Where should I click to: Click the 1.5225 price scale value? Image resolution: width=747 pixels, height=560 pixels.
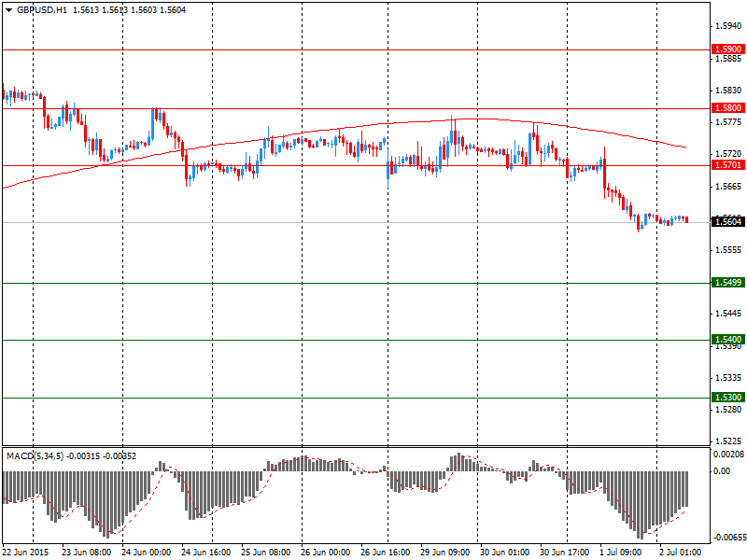(729, 441)
